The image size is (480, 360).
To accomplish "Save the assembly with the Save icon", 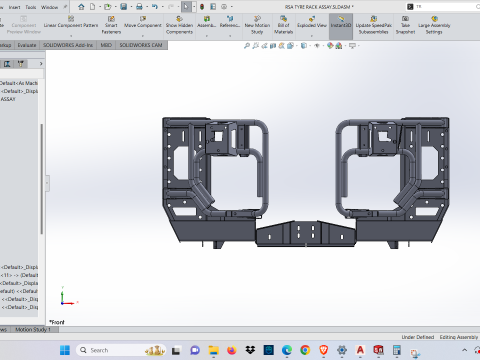I will pos(124,7).
